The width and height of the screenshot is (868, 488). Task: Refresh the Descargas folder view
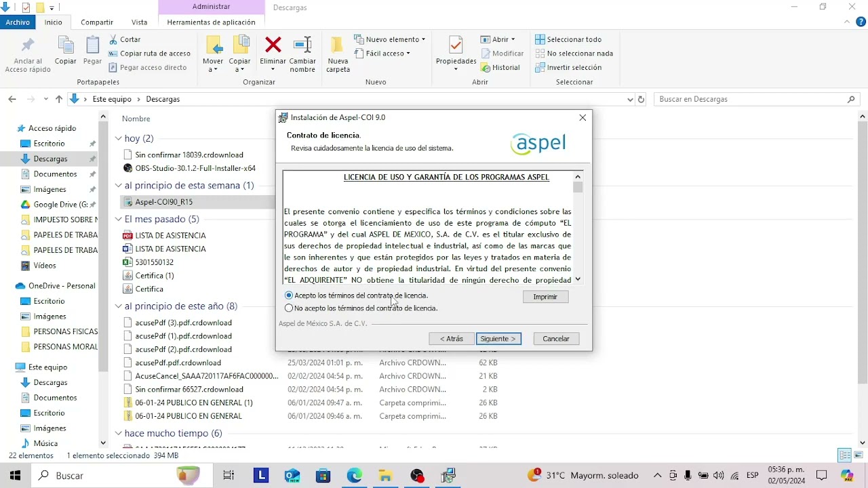(x=642, y=99)
